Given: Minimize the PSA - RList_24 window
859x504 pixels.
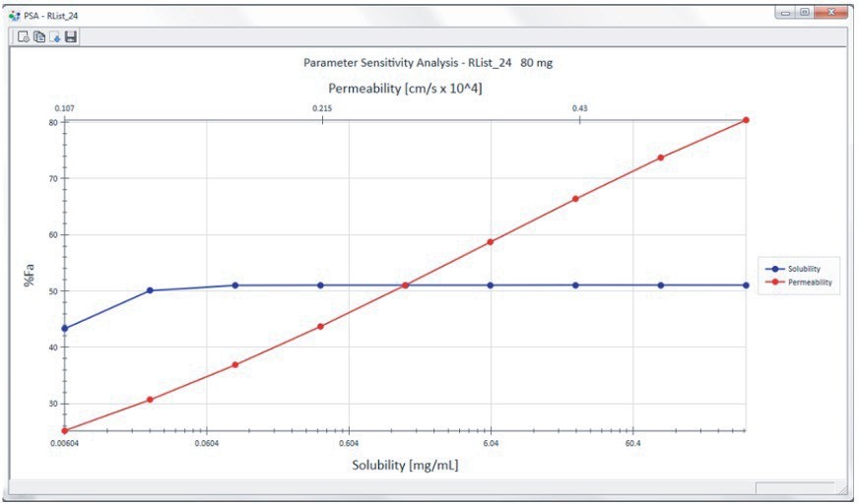Looking at the screenshot, I should (785, 12).
